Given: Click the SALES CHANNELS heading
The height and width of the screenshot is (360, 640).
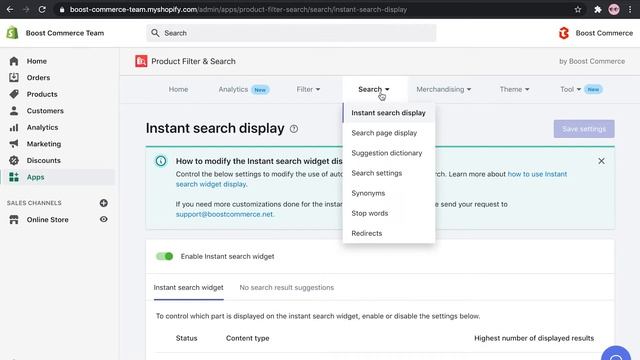Looking at the screenshot, I should [x=34, y=203].
